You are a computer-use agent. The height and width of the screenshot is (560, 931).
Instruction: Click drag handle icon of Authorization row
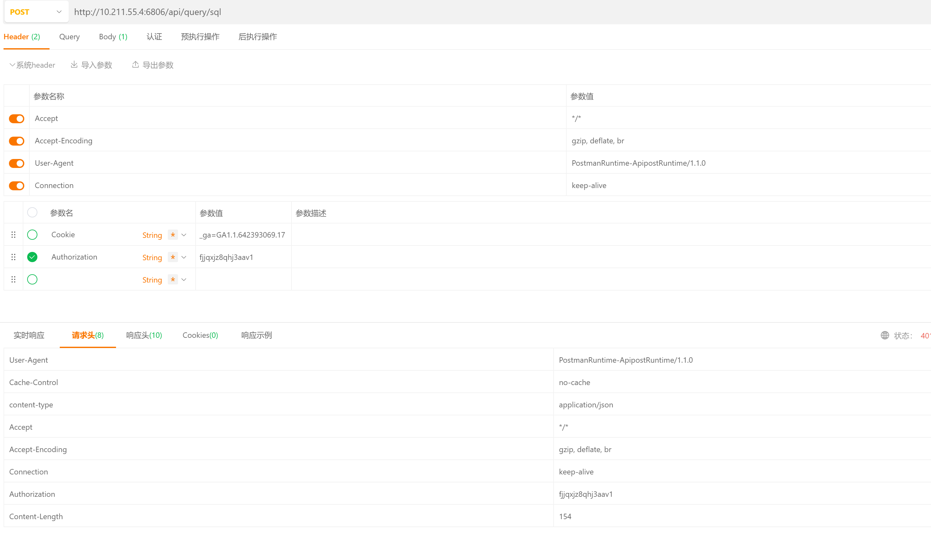(14, 257)
